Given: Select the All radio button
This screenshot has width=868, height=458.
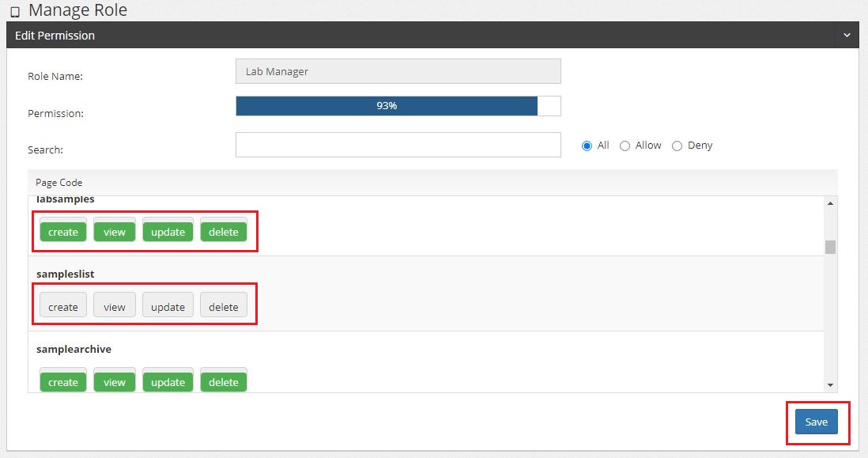Looking at the screenshot, I should click(x=587, y=146).
